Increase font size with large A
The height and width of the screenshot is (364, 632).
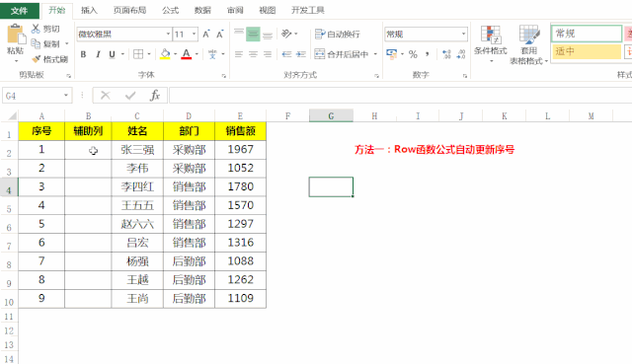click(206, 35)
